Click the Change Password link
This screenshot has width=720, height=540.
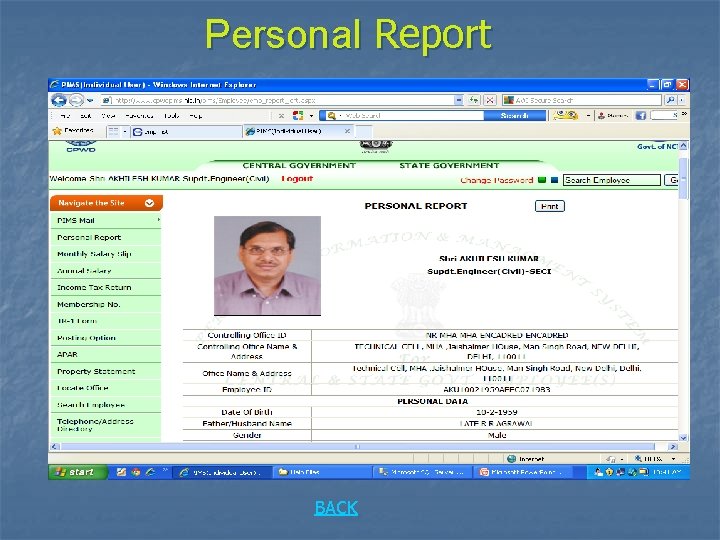click(496, 180)
